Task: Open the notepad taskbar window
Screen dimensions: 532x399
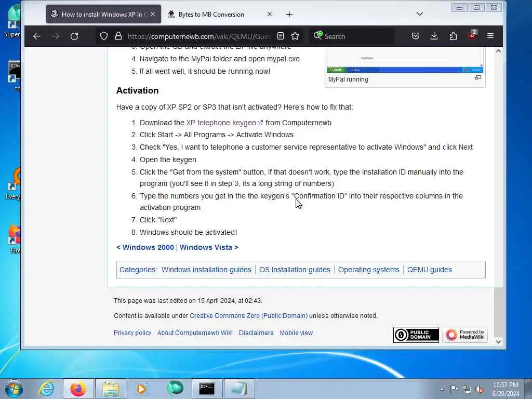Action: [239, 389]
